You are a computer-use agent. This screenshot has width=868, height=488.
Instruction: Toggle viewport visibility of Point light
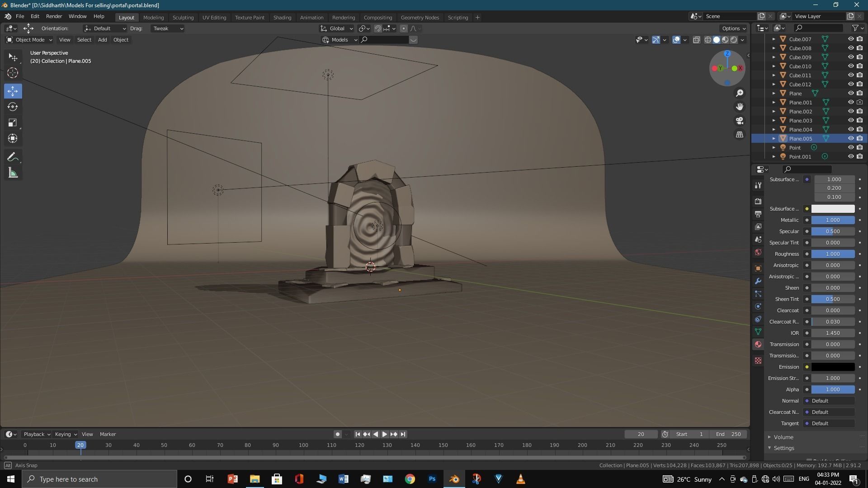click(850, 148)
